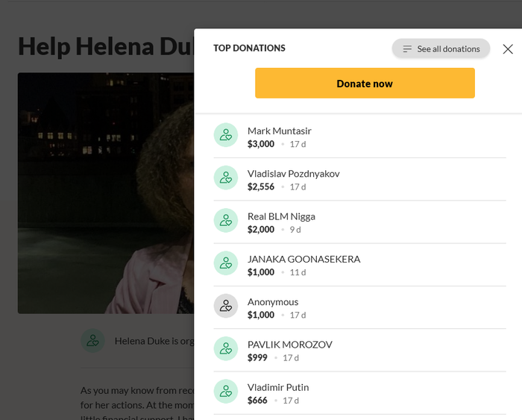Click the JANAKA GOONASEKERA donation entry

359,265
